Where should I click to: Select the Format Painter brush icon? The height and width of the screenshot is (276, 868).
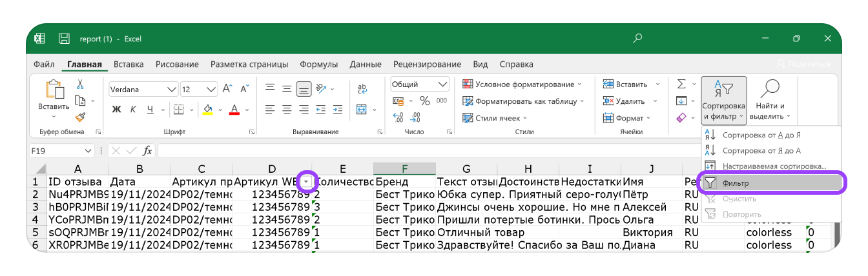(80, 117)
